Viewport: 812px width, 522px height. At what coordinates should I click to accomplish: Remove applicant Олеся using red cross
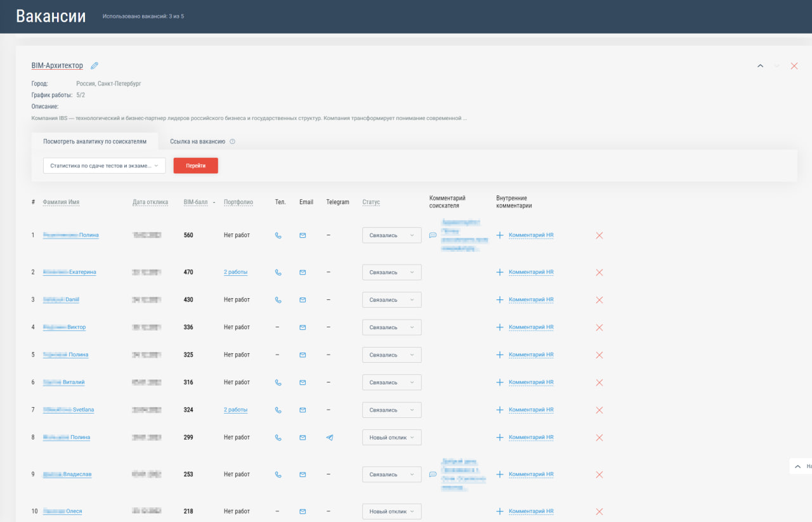[599, 511]
